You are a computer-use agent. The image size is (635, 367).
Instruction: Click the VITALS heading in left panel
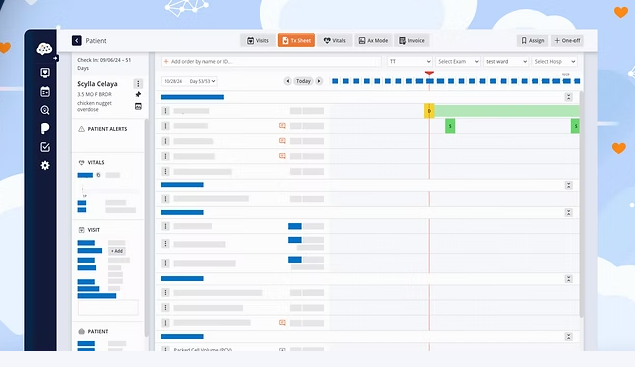coord(96,162)
